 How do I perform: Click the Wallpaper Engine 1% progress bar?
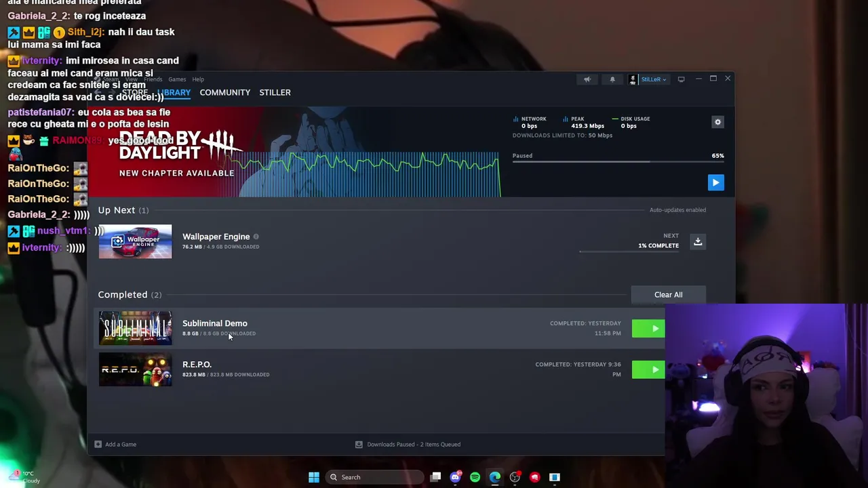[x=629, y=251]
